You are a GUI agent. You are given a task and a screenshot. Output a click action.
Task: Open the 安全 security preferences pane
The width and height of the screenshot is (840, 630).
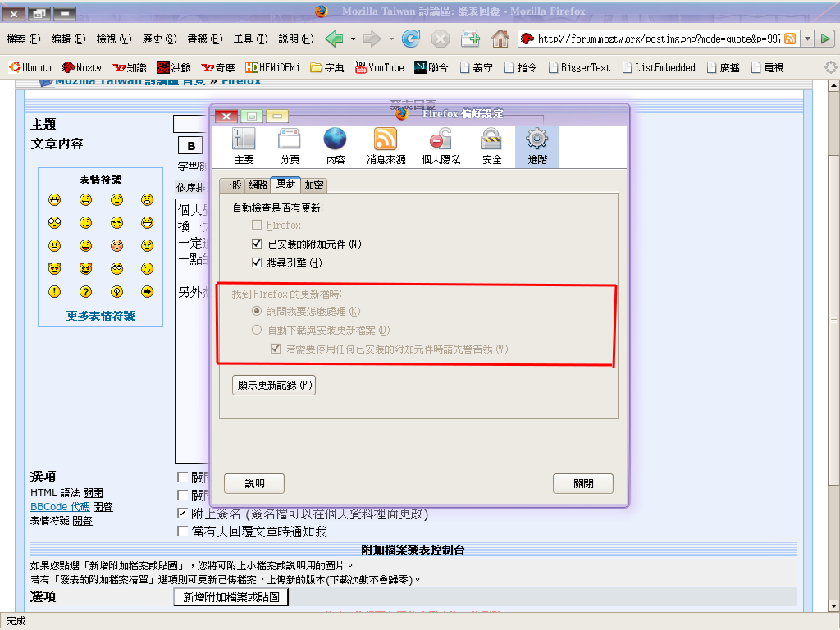point(491,146)
